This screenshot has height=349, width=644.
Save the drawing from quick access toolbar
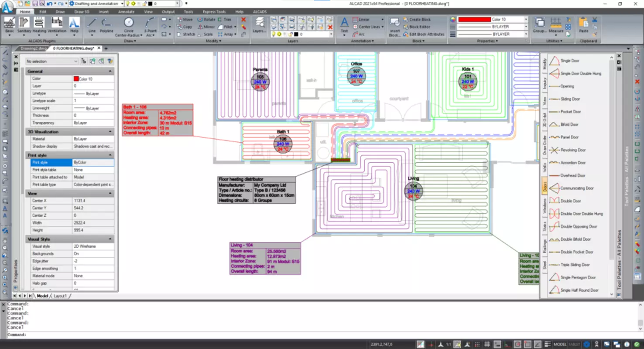35,3
